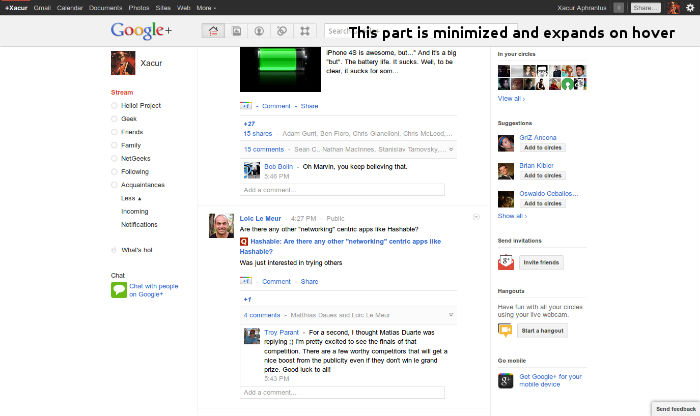Open the Games icon in Google+ toolbar
The width and height of the screenshot is (700, 416).
click(305, 31)
